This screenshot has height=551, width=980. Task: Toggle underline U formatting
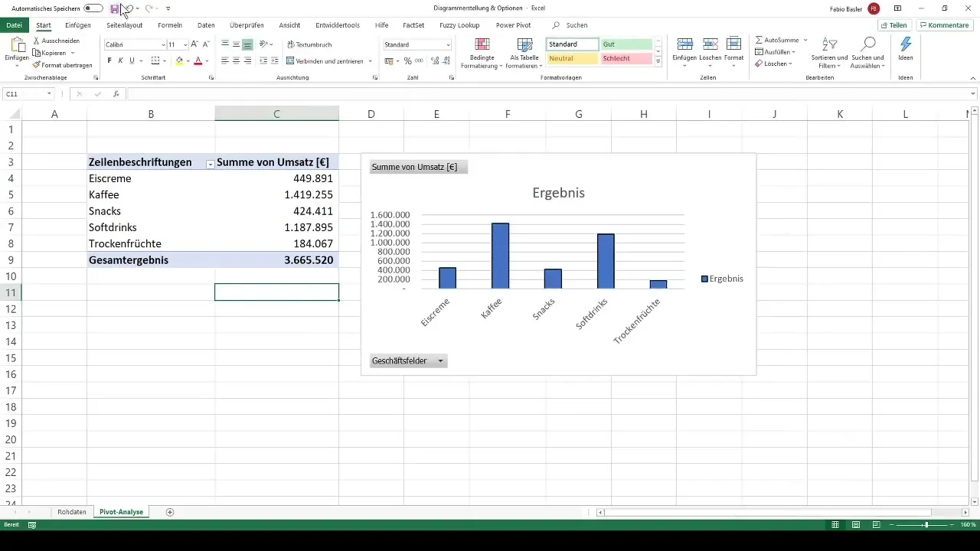132,60
